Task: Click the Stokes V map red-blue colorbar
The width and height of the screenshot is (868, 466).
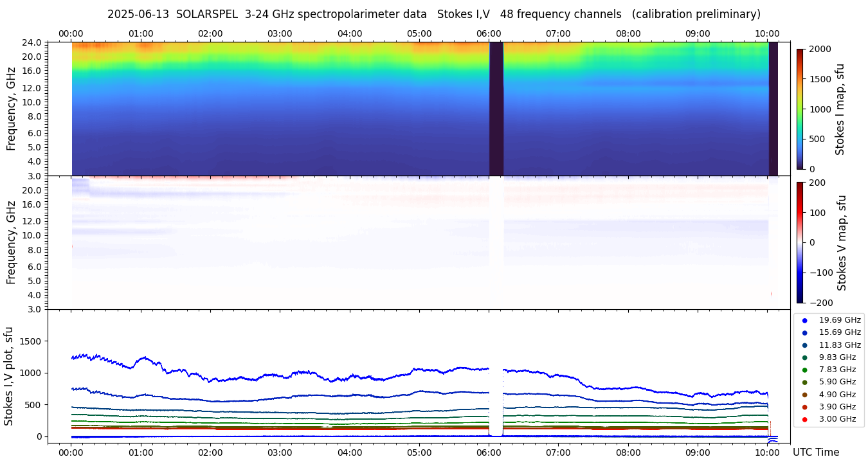Action: (x=800, y=242)
